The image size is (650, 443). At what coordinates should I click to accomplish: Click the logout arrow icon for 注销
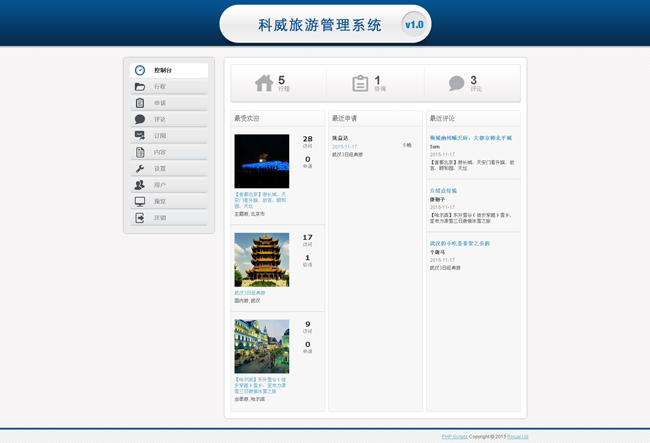(140, 218)
